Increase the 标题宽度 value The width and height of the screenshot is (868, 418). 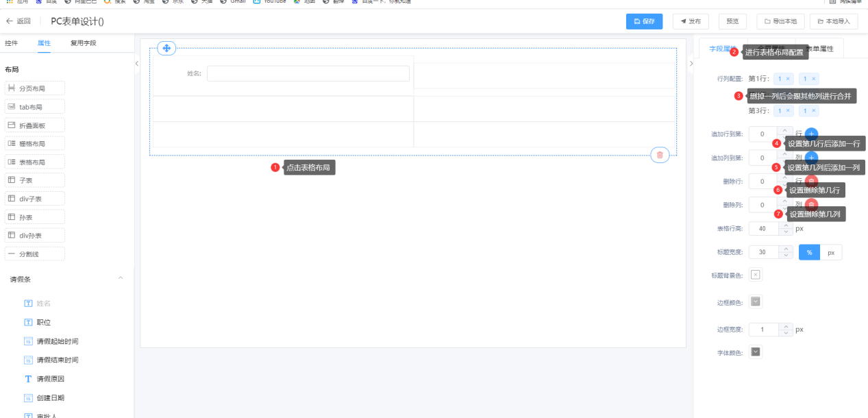[x=785, y=248]
